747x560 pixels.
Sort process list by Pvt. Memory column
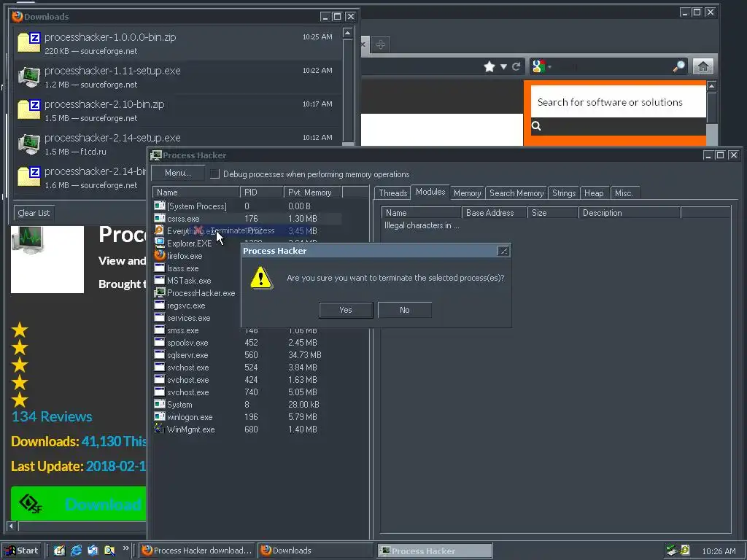point(313,192)
